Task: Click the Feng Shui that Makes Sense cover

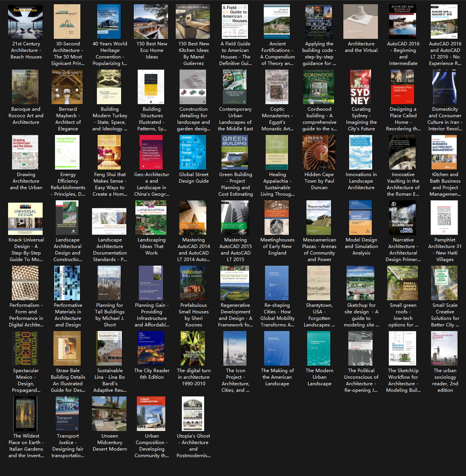Action: click(x=109, y=152)
